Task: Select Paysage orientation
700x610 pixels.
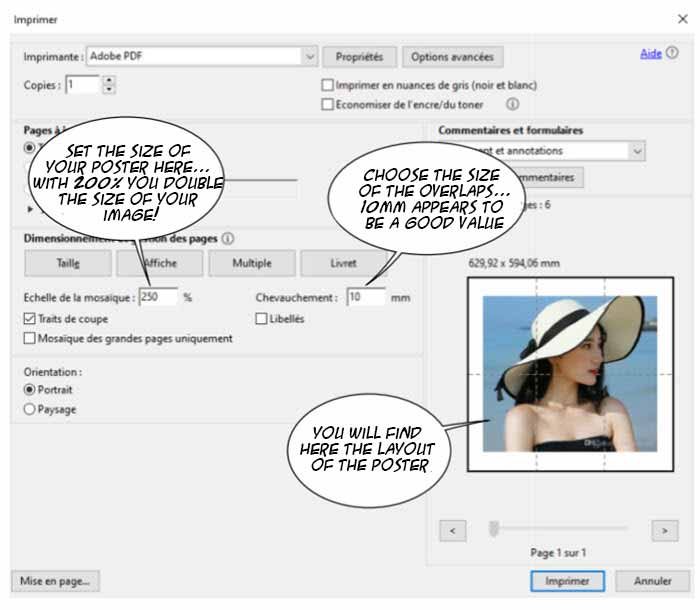Action: click(x=29, y=409)
